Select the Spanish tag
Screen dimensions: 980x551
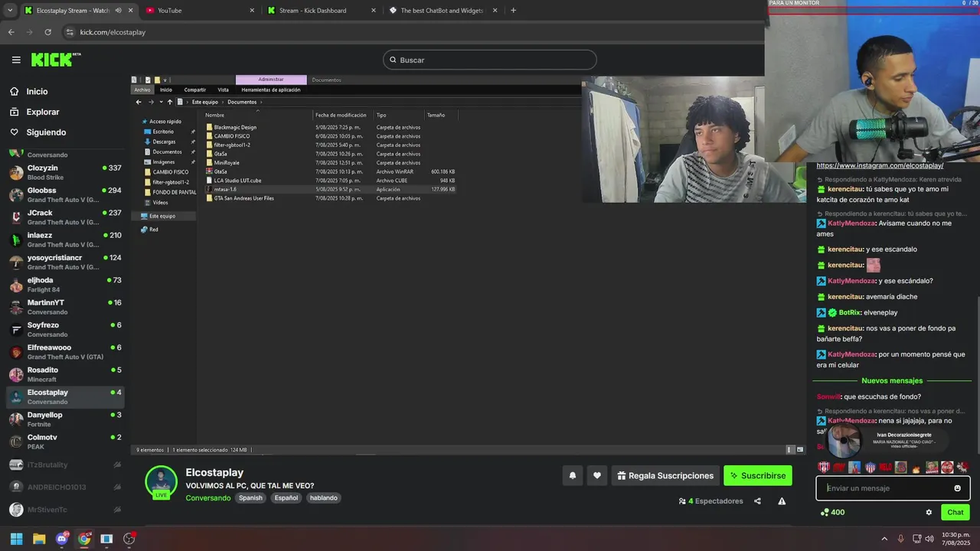(250, 497)
